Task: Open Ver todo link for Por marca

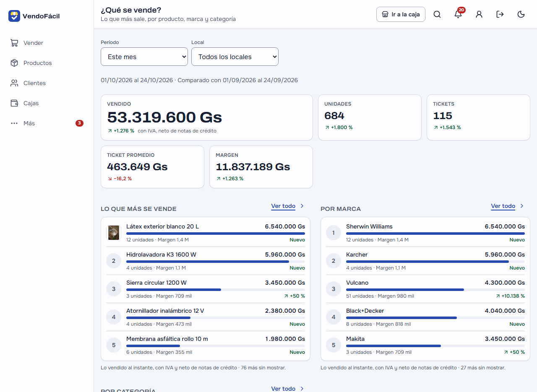Action: click(x=503, y=206)
